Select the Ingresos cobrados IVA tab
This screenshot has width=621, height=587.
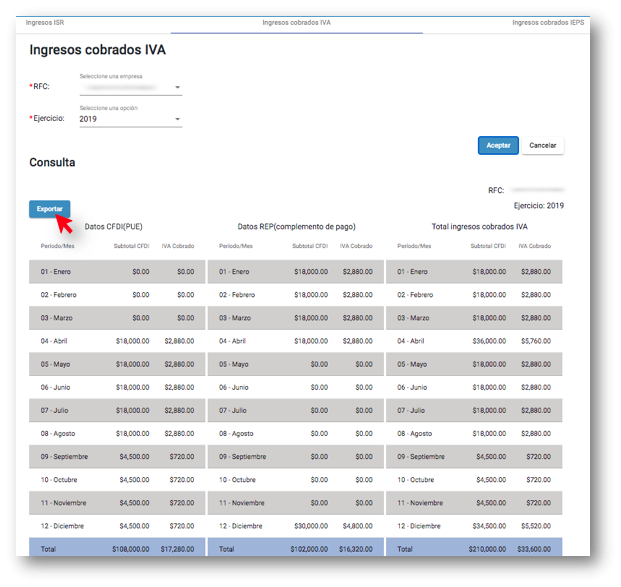[x=296, y=23]
